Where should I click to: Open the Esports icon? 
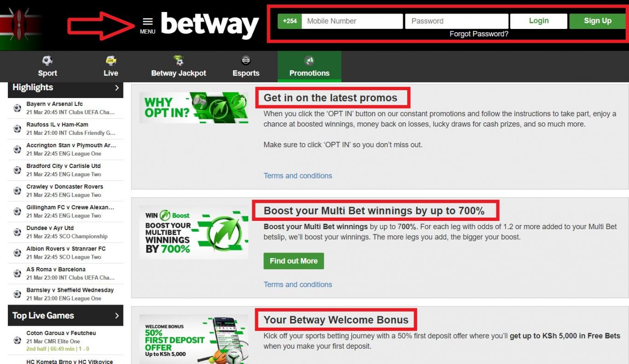coord(246,61)
